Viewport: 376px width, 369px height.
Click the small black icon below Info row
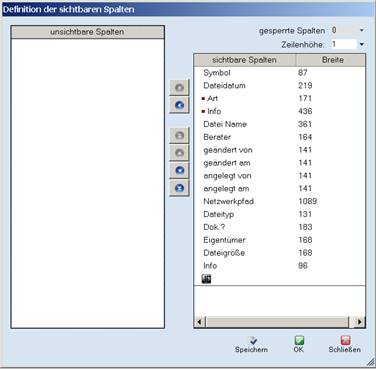pos(207,279)
